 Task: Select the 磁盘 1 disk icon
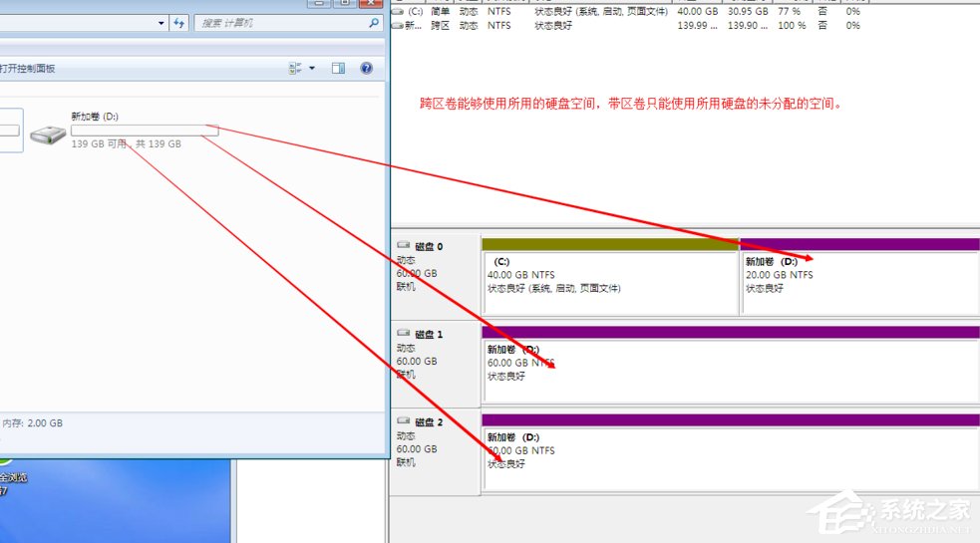[x=403, y=333]
